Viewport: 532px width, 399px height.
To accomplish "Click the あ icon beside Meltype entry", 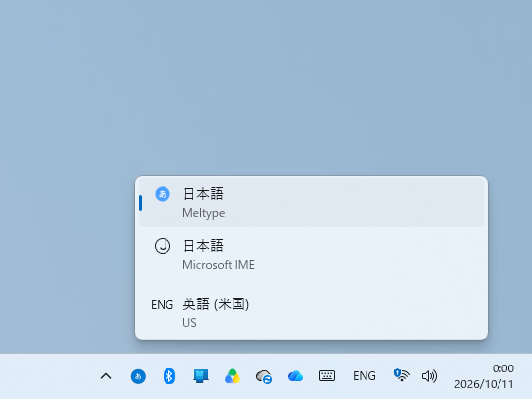I will pos(163,194).
